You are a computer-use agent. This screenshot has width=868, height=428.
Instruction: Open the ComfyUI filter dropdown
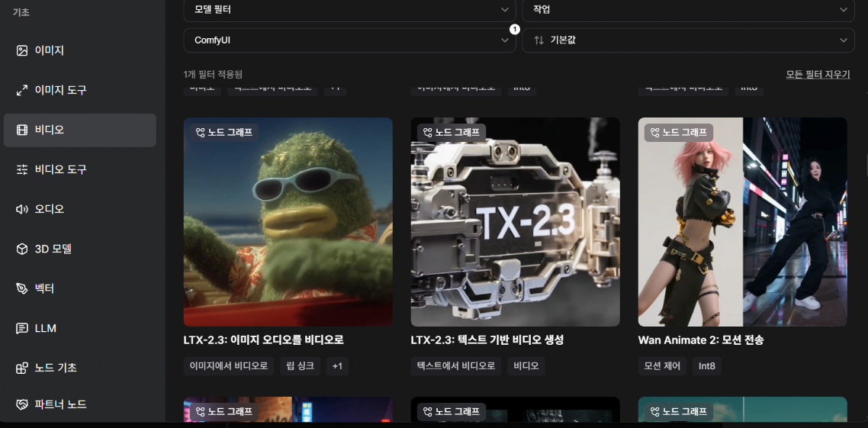click(x=349, y=40)
